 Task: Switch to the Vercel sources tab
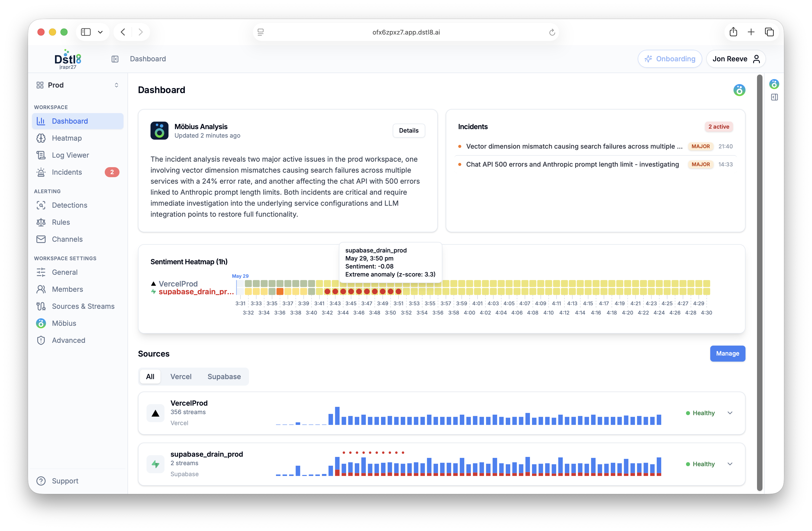coord(181,377)
